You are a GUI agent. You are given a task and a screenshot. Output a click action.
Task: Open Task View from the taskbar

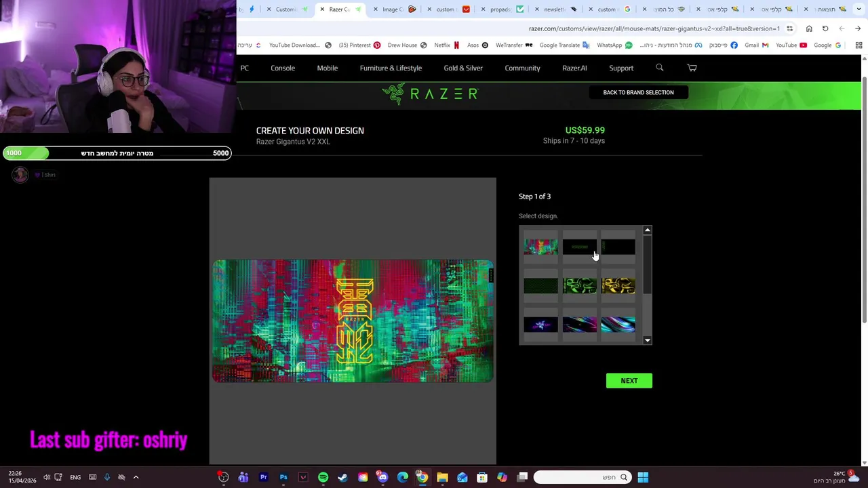click(522, 477)
